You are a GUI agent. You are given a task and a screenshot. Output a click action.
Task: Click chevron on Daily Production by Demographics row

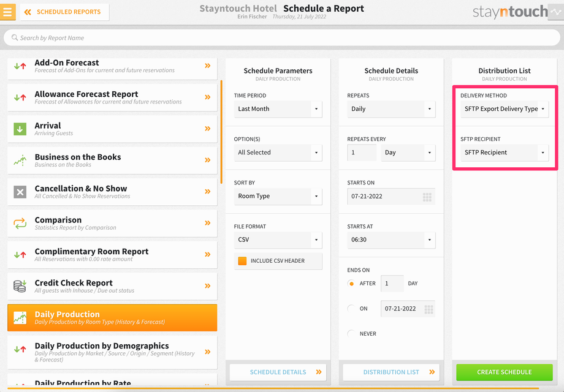coord(208,352)
